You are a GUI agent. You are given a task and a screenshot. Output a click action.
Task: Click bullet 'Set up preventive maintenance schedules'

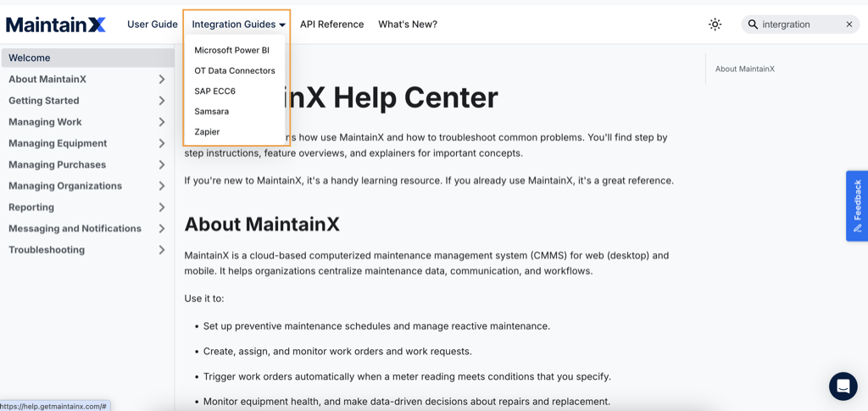click(x=376, y=326)
